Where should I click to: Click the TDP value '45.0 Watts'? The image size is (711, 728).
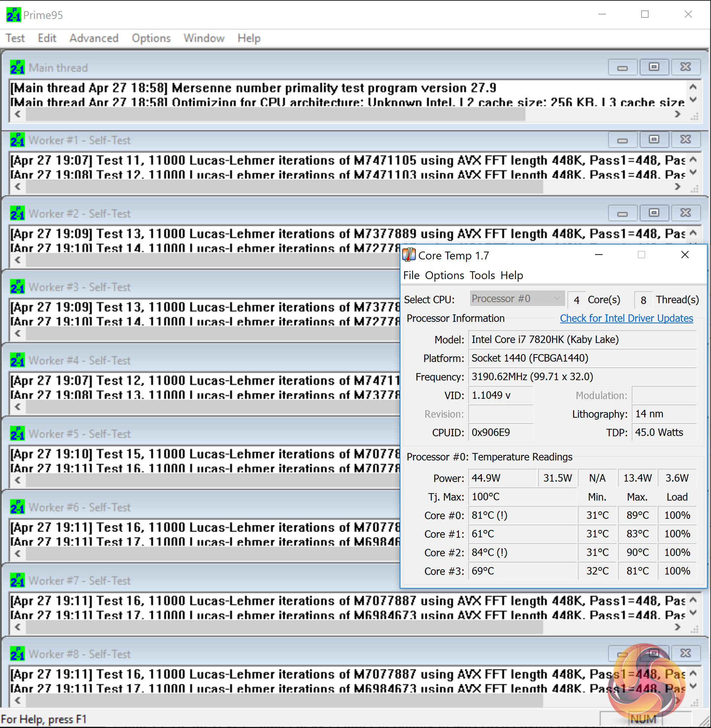[x=664, y=433]
